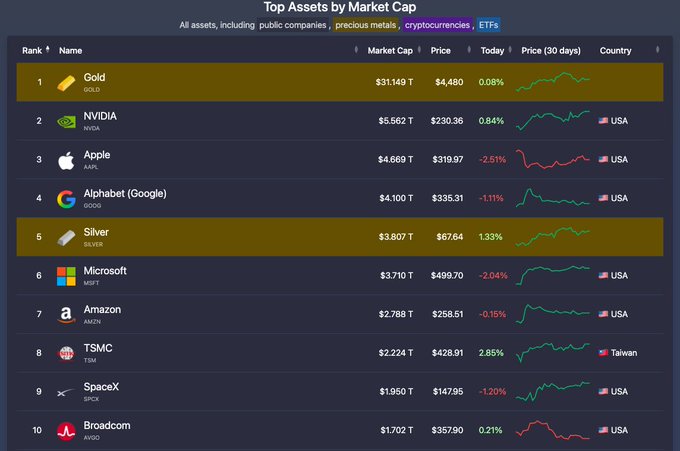Open the Amazon company link
680x451 pixels.
[x=102, y=309]
